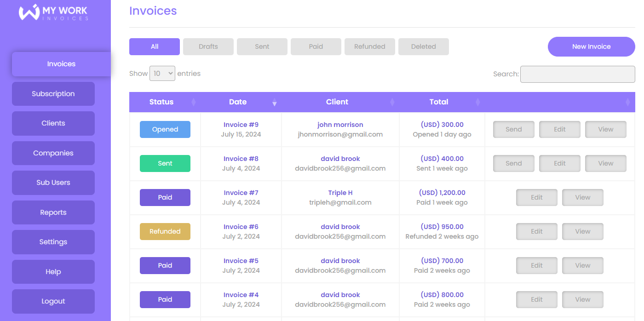Open the Invoice #8 link
This screenshot has width=644, height=321.
(x=241, y=159)
